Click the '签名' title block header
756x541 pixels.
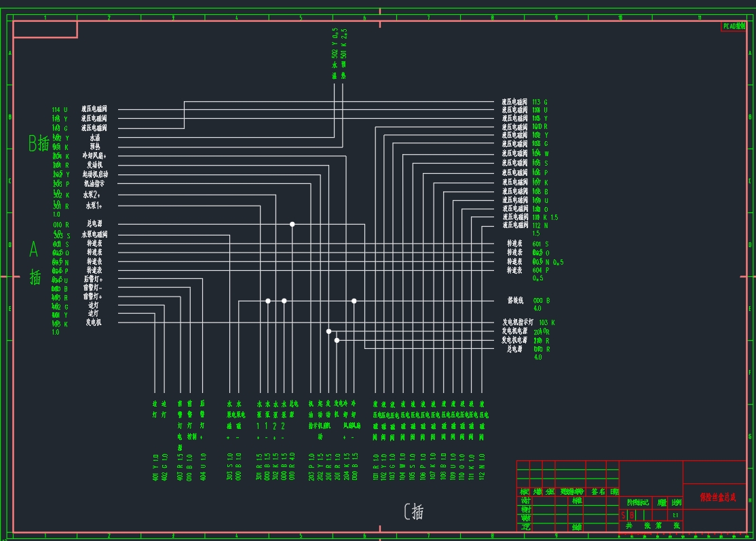point(599,492)
